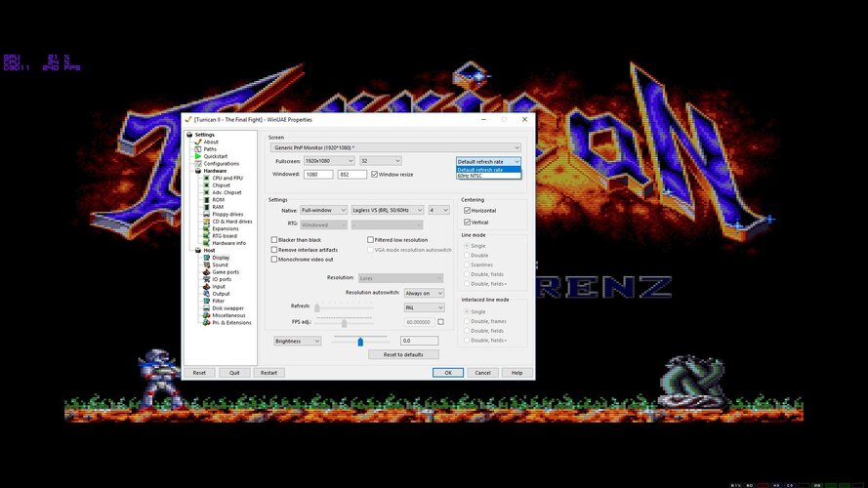Open the Input settings page
The image size is (868, 488).
click(x=219, y=286)
